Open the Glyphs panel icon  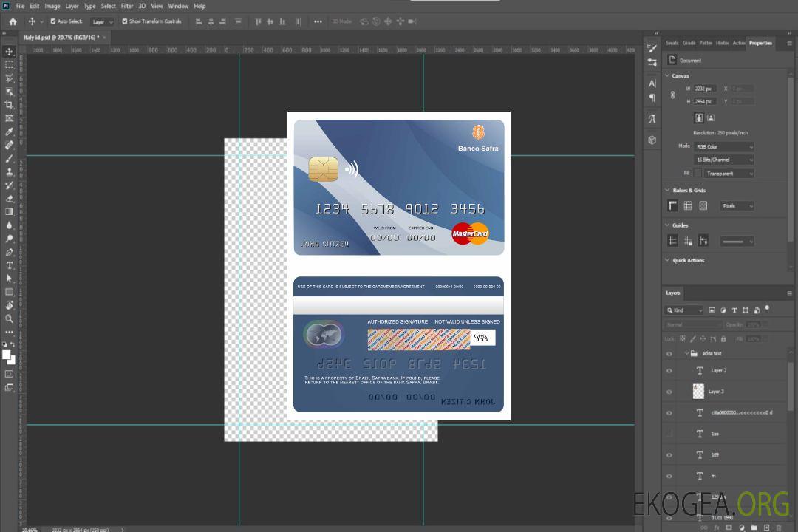point(652,119)
